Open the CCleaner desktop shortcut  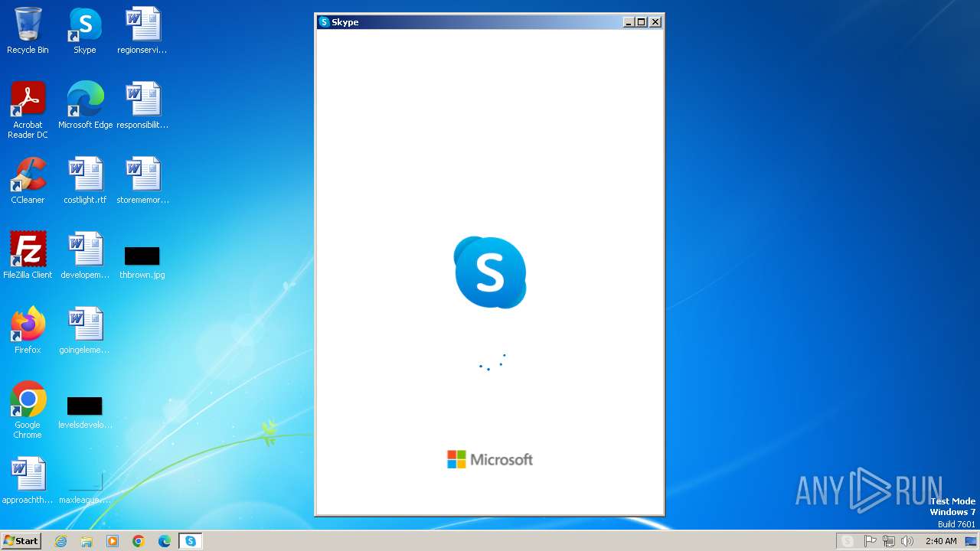click(28, 181)
